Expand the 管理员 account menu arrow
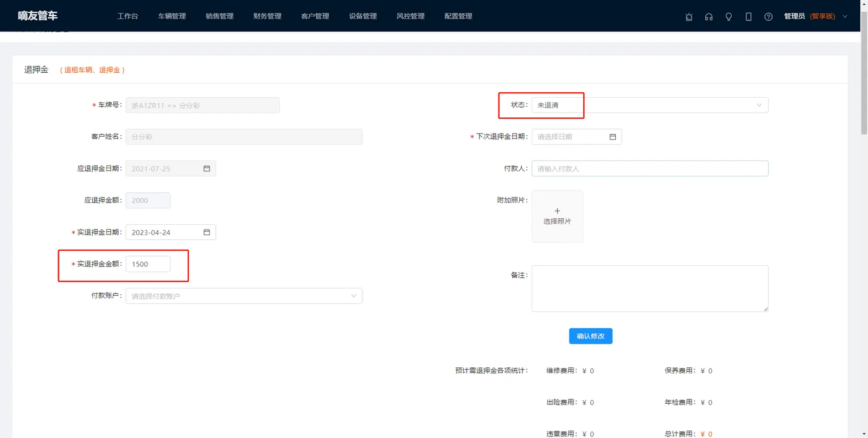Viewport: 868px width, 438px height. tap(845, 16)
